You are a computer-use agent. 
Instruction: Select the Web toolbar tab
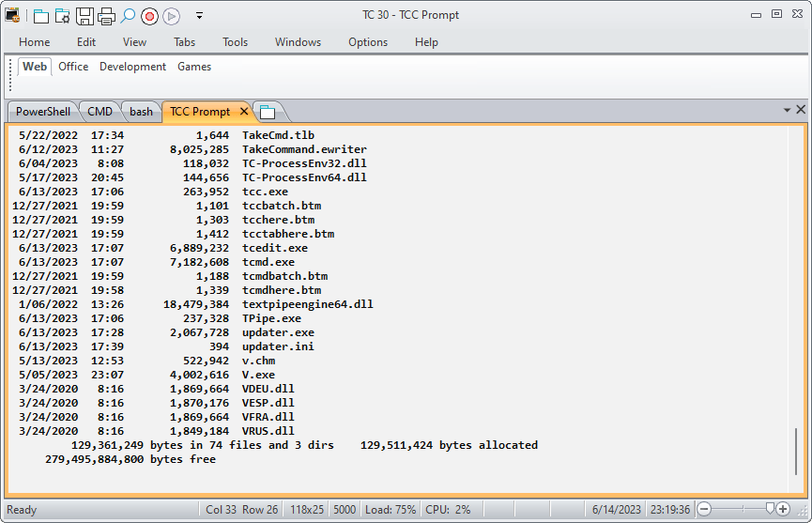pyautogui.click(x=35, y=67)
